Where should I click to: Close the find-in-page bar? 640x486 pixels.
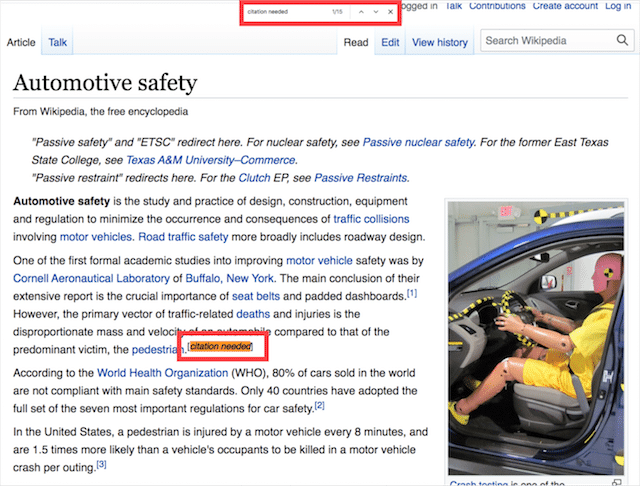[391, 12]
